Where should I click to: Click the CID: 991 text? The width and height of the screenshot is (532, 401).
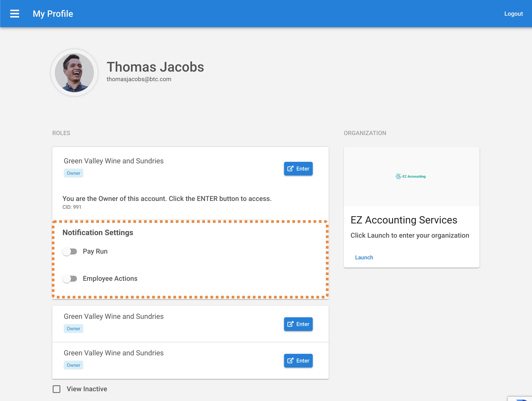(72, 207)
